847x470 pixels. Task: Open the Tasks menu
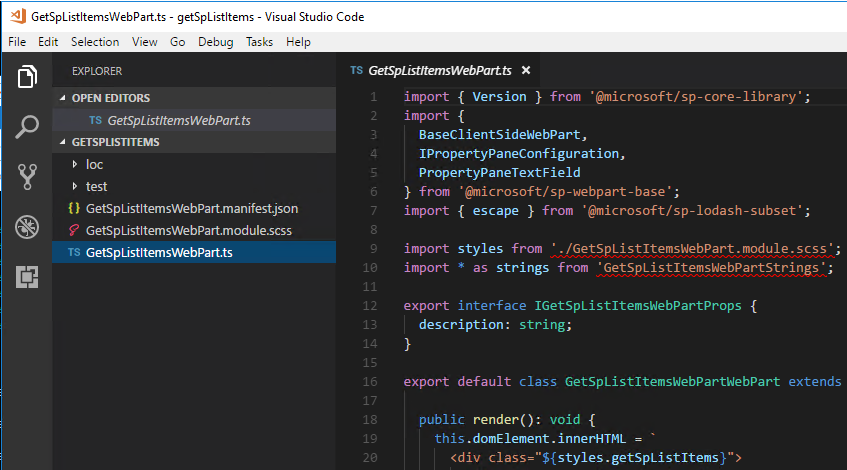[x=259, y=42]
